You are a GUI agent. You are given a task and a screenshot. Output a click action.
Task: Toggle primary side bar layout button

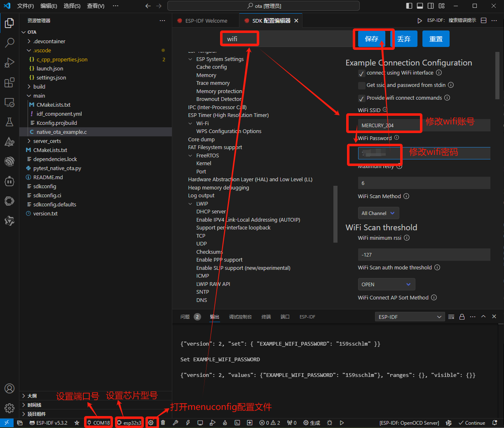[x=409, y=6]
